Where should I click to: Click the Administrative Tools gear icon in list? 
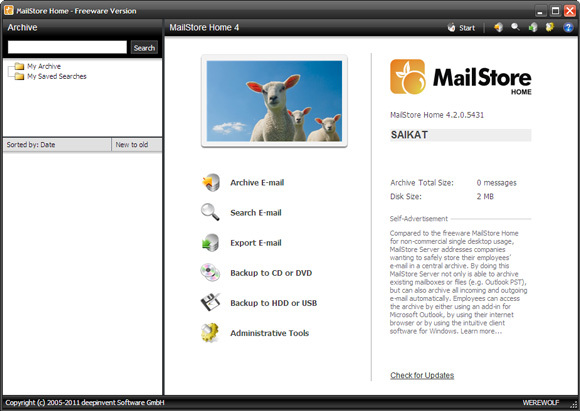pos(210,333)
